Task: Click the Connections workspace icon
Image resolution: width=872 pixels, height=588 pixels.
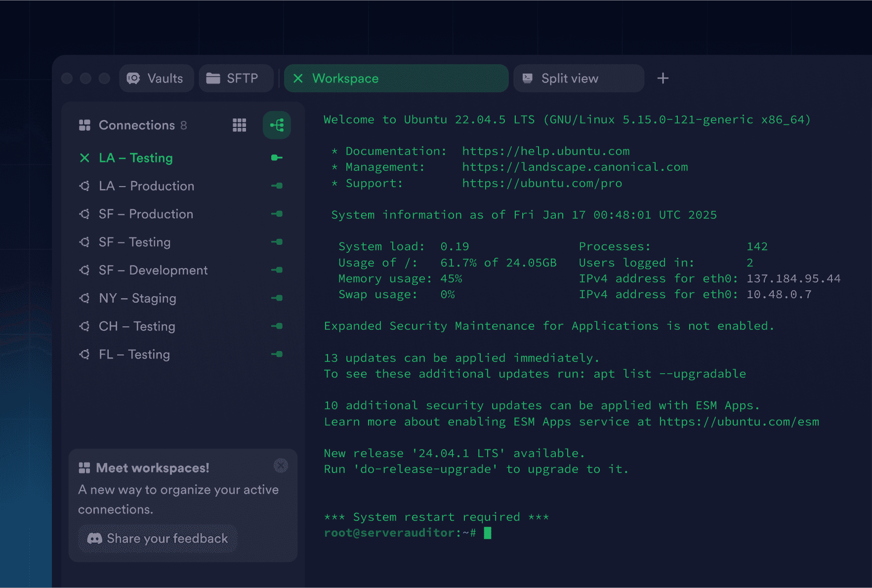Action: click(84, 125)
